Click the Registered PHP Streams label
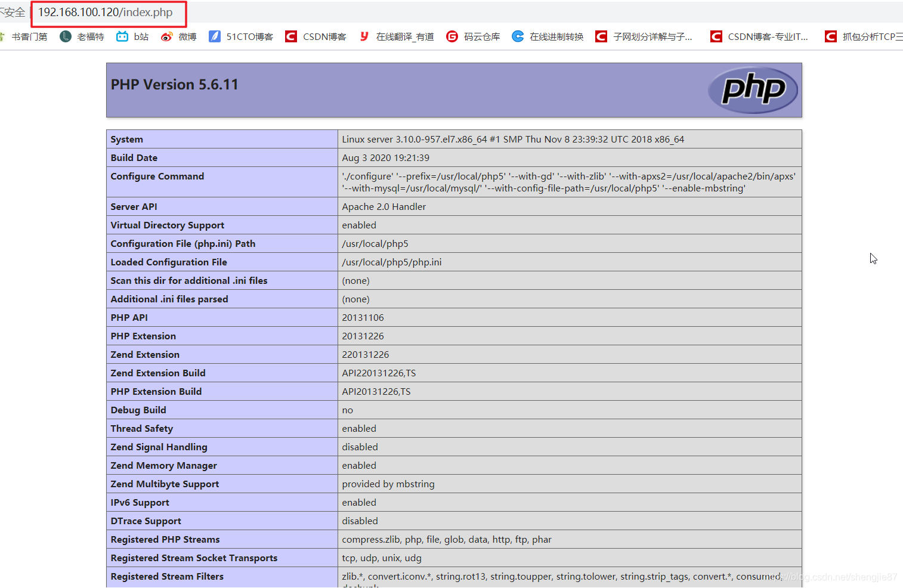 (165, 540)
